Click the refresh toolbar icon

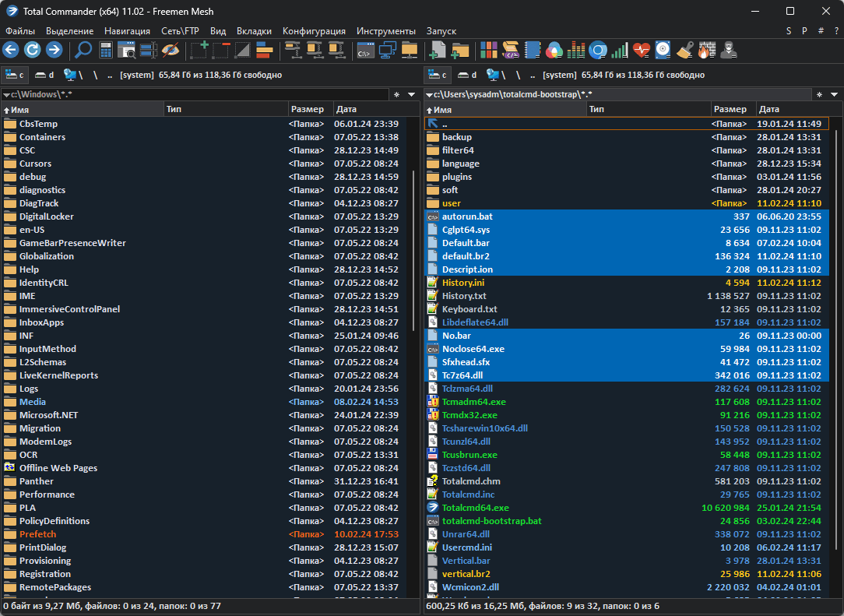[32, 51]
